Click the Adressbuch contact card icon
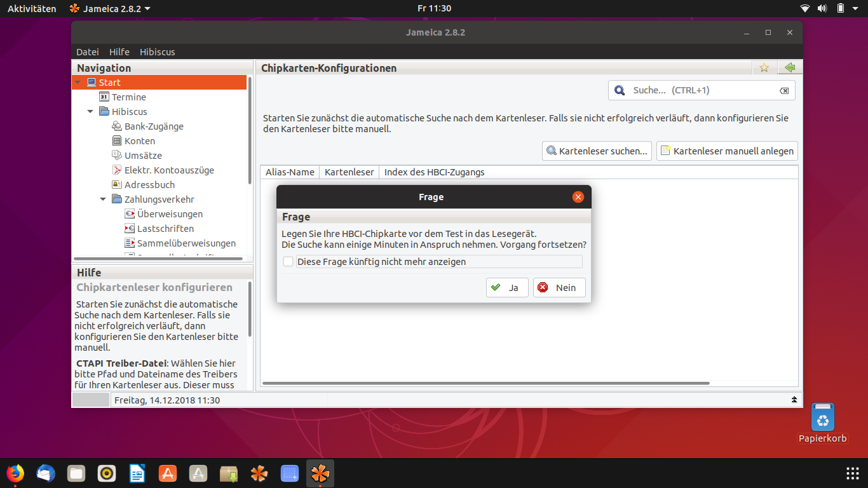 117,184
